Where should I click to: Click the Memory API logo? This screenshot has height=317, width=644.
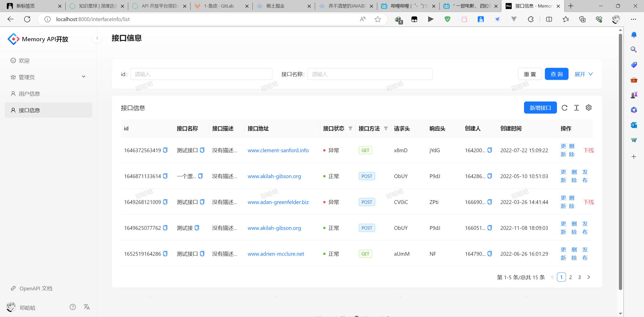click(13, 39)
